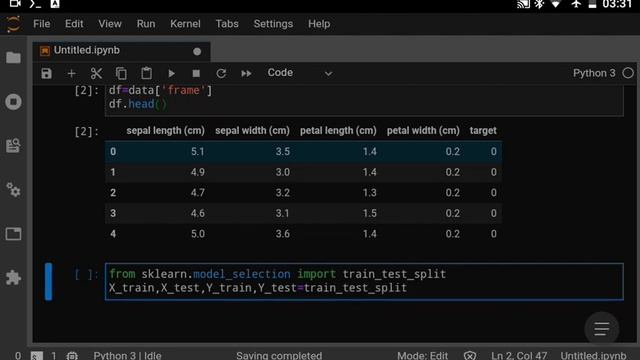Copy the selected cell with the copy icon
This screenshot has height=360, width=640.
coord(121,73)
